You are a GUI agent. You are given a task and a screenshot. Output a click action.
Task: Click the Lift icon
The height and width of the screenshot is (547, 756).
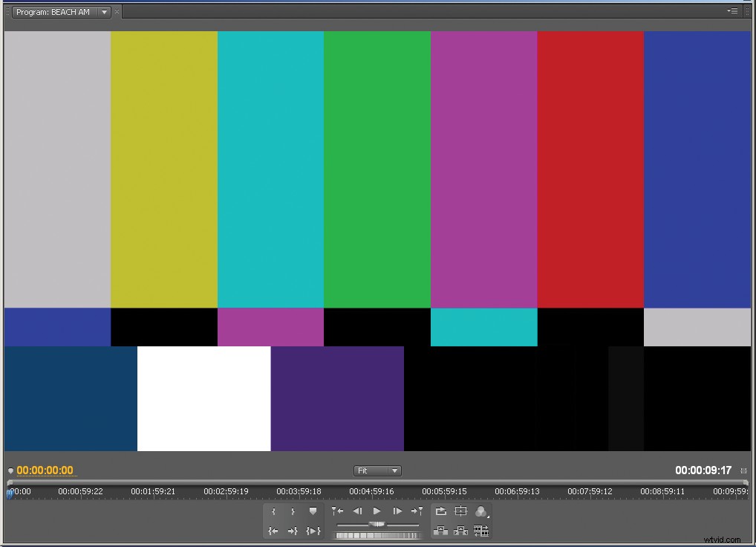440,530
